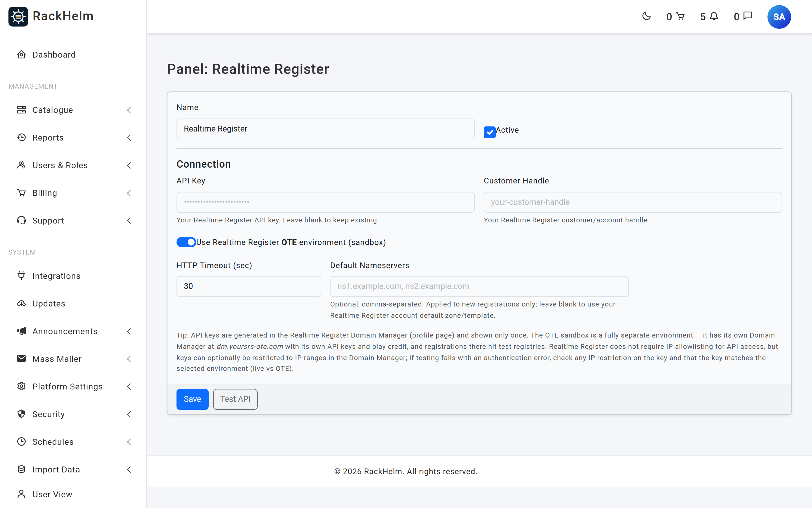This screenshot has height=508, width=812.
Task: Click the Integrations plug icon
Action: 21,275
